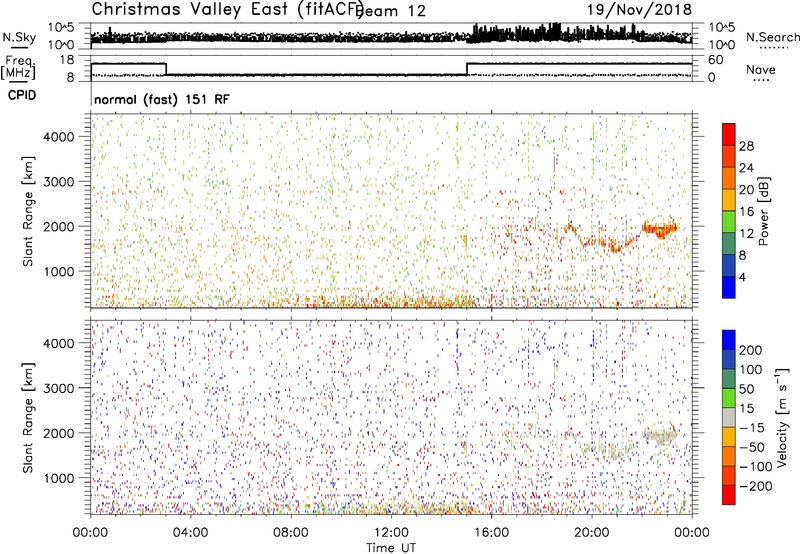800x554 pixels.
Task: Click the 2000 tick of the velocity panel
Action: tap(59, 433)
